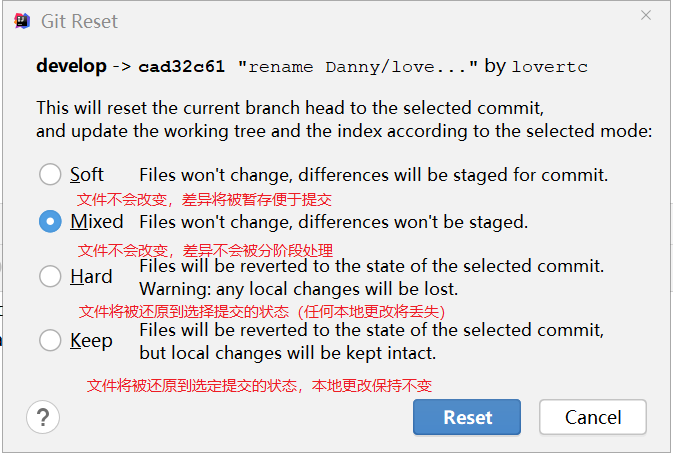The width and height of the screenshot is (673, 455).
Task: Enable the Hard reset radio button
Action: point(50,276)
